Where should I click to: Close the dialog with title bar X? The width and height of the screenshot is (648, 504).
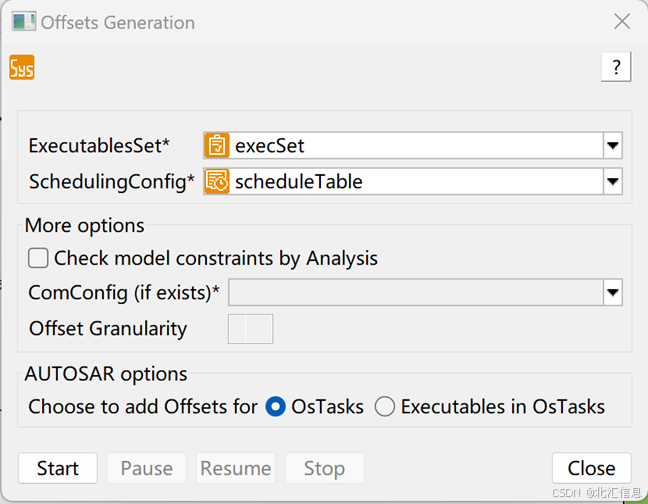click(622, 22)
